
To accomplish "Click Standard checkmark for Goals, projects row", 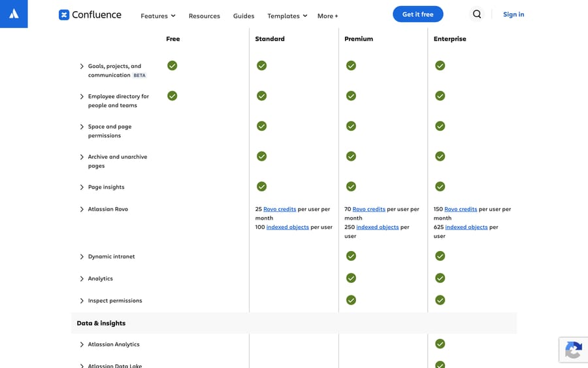I will pyautogui.click(x=262, y=65).
